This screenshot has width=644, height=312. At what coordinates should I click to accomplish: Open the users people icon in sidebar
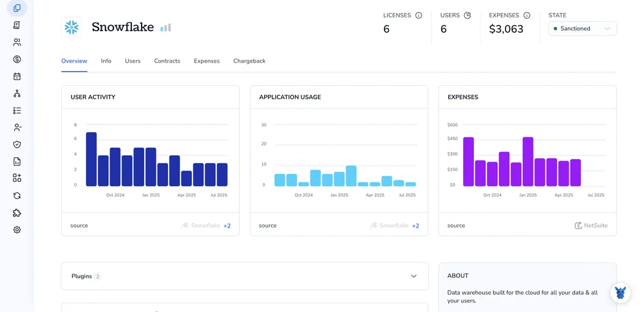tap(17, 43)
